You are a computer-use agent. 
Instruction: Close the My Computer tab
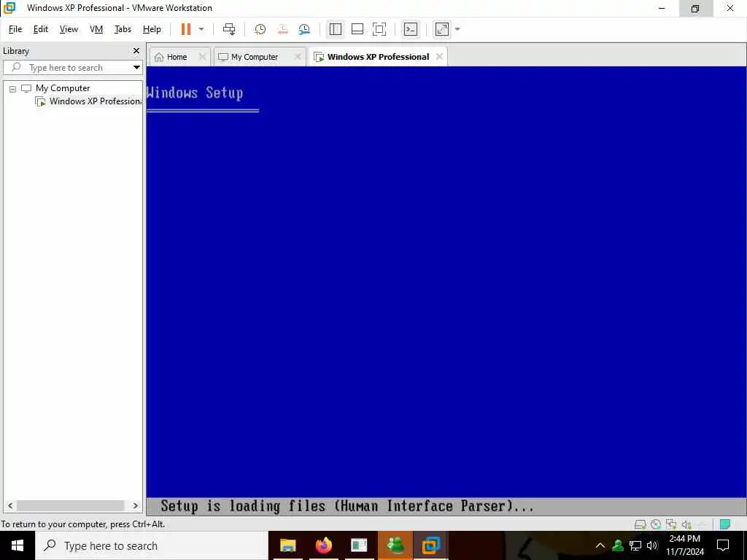298,57
